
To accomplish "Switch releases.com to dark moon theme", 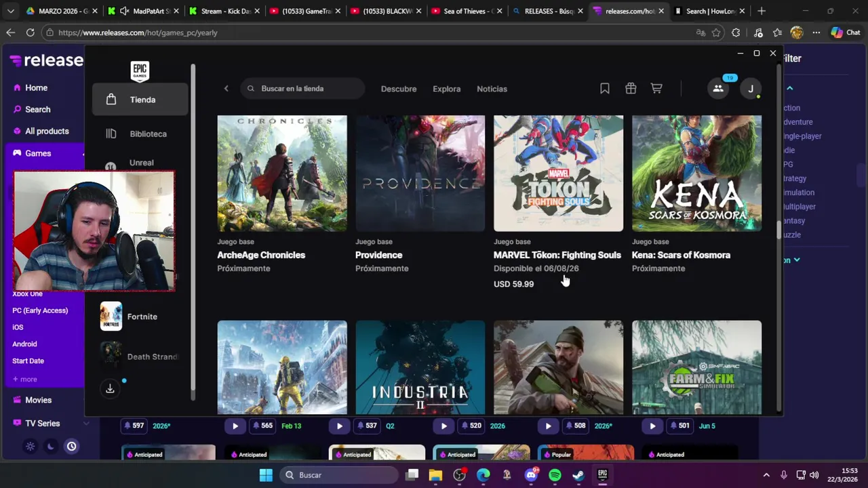I will click(x=50, y=446).
